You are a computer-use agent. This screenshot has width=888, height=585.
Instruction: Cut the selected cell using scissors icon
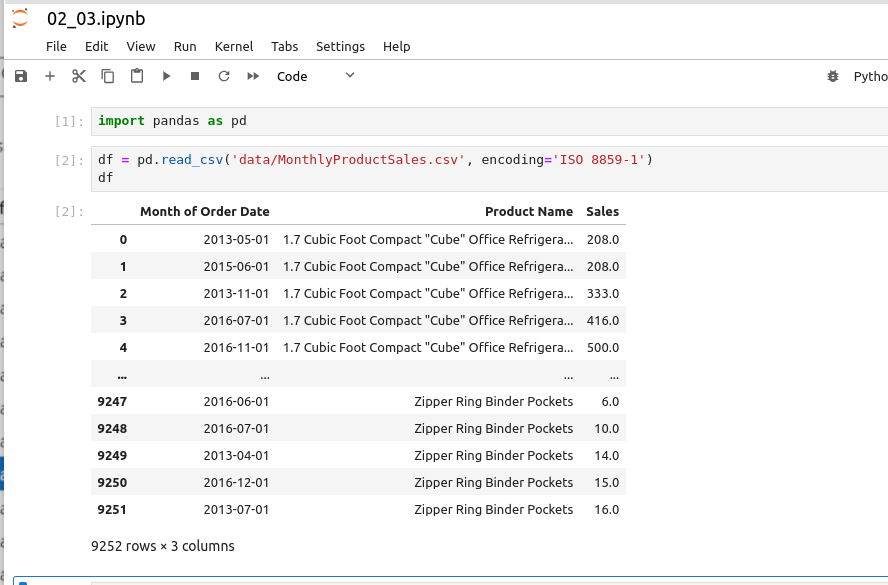click(x=79, y=76)
